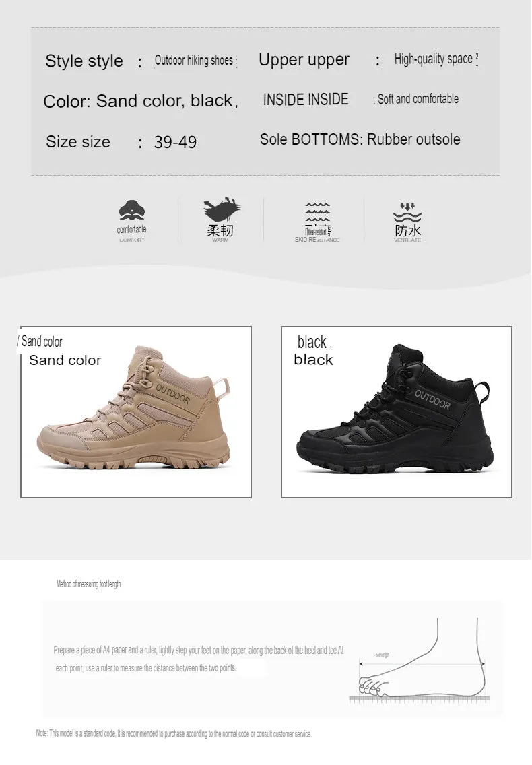532x765 pixels.
Task: Click the "Outdoor hiking shoes" style text
Action: click(x=194, y=61)
